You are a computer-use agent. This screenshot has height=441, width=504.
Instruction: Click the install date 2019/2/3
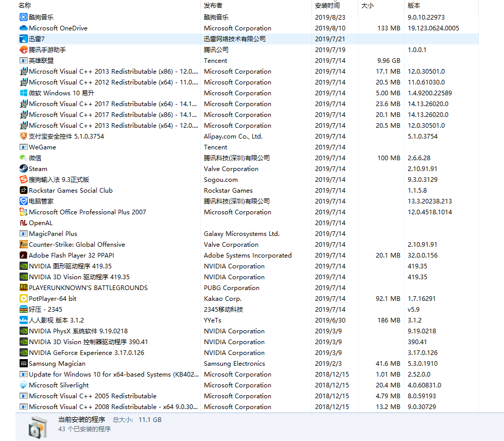(328, 364)
